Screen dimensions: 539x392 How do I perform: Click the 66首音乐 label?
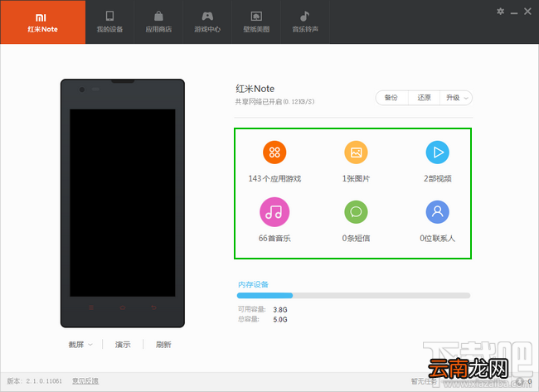[x=274, y=238]
